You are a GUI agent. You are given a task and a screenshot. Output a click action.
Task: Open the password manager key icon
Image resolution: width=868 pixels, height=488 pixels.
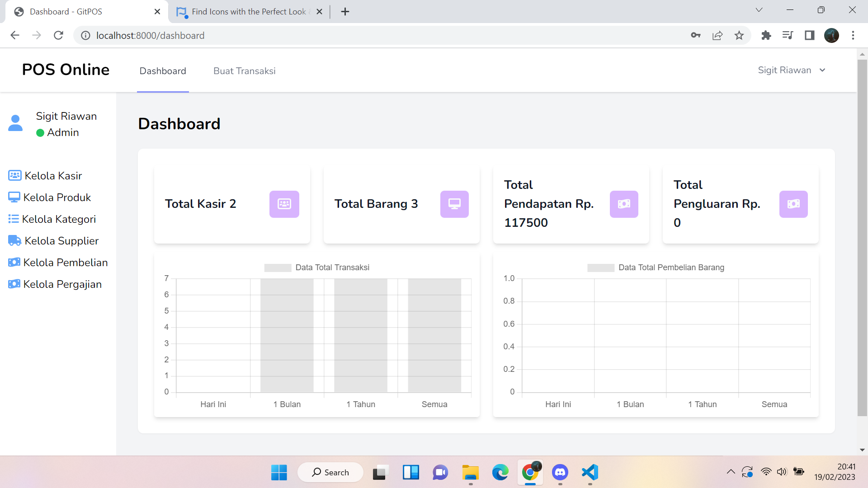point(696,35)
